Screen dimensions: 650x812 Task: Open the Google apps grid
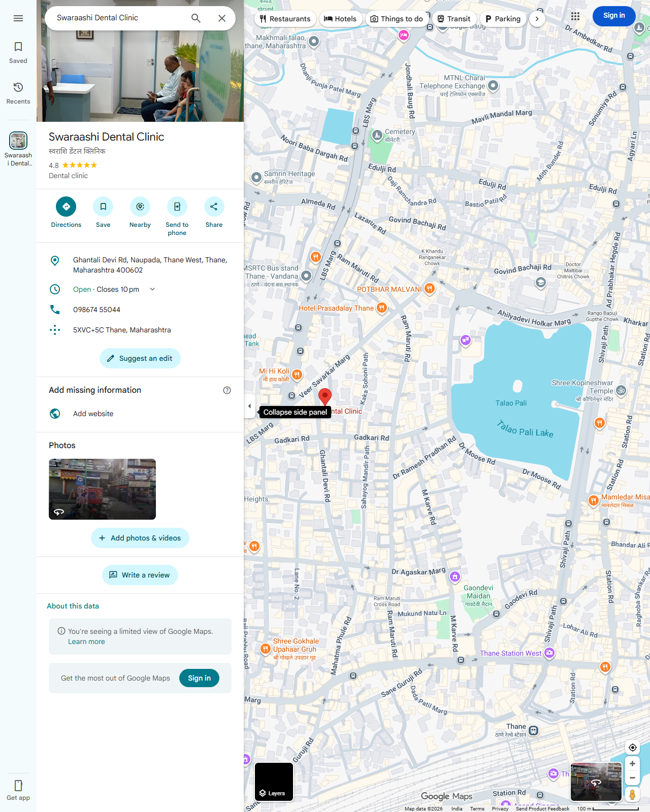(x=575, y=16)
